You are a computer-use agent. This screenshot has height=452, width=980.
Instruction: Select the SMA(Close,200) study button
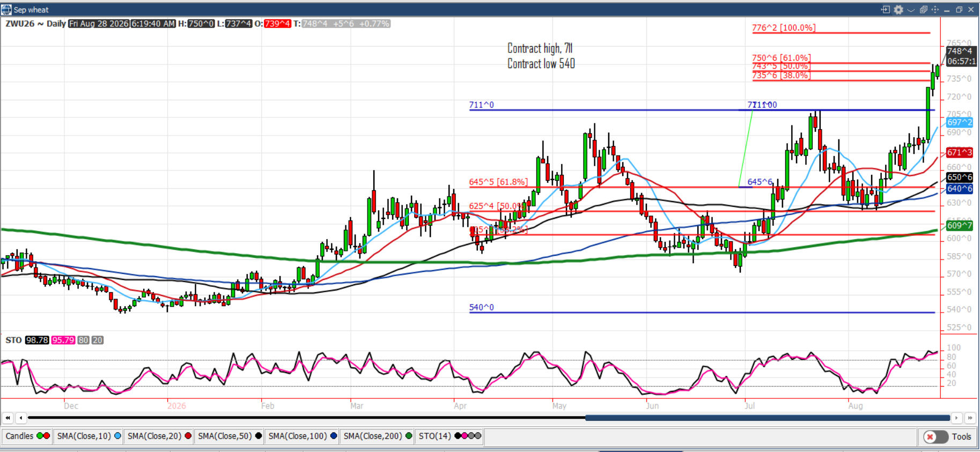click(378, 436)
